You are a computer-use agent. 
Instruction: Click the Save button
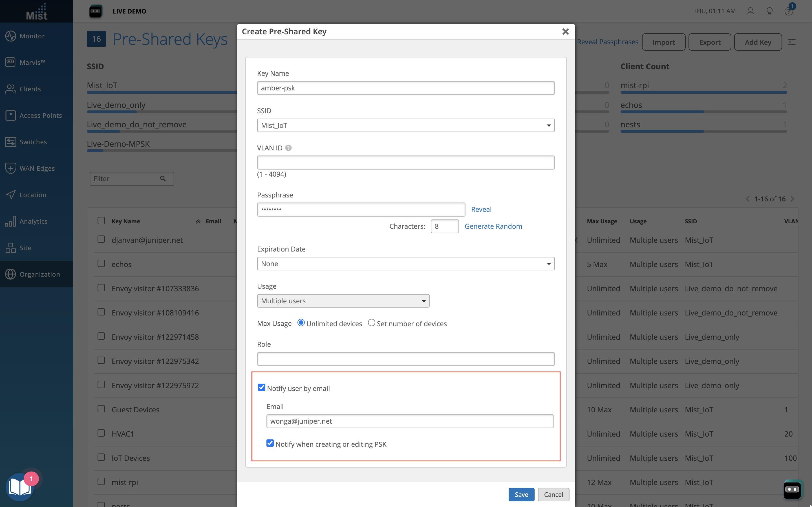(521, 495)
